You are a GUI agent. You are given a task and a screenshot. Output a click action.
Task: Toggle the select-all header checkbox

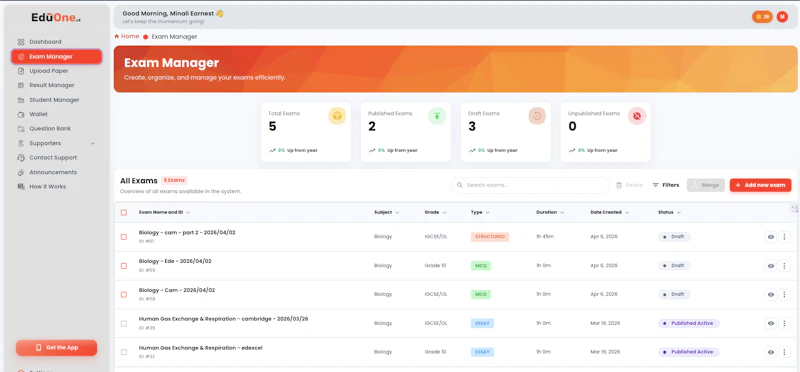pyautogui.click(x=124, y=212)
